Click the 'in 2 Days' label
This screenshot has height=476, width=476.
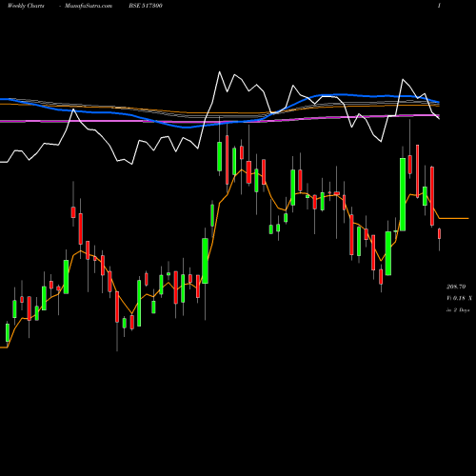click(458, 310)
